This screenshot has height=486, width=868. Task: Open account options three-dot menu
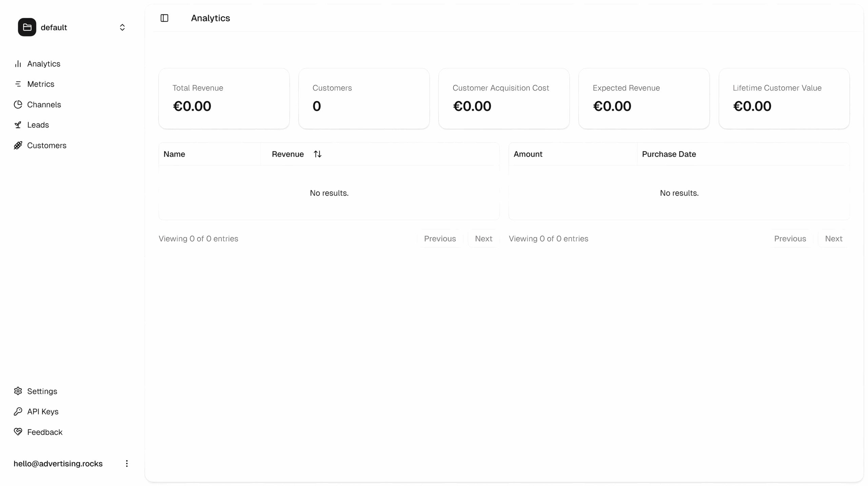tap(127, 464)
